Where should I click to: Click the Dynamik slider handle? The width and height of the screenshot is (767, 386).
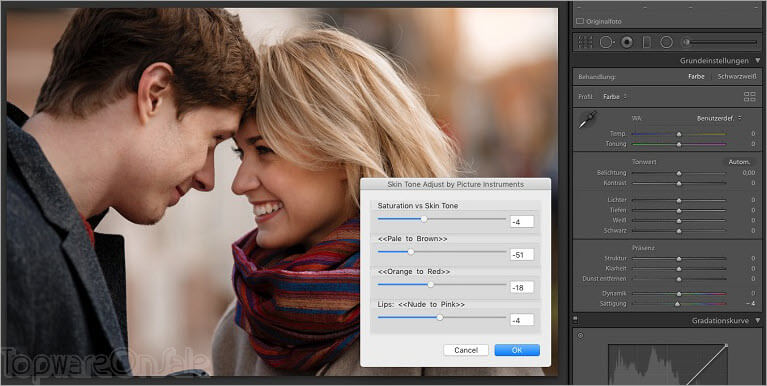pyautogui.click(x=679, y=294)
